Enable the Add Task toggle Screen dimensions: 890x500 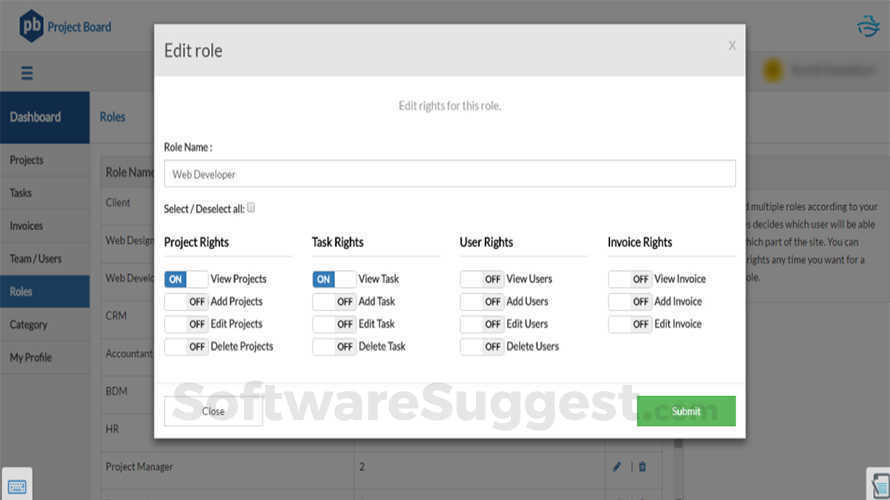pos(334,301)
